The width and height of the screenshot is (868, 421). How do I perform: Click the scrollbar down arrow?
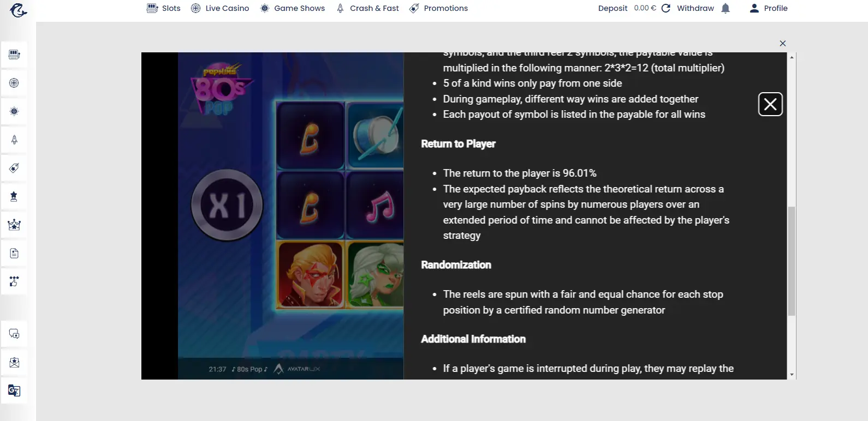point(792,375)
